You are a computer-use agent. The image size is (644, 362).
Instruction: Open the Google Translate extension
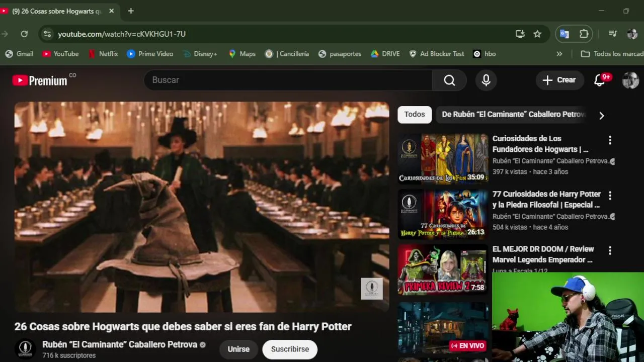click(565, 34)
